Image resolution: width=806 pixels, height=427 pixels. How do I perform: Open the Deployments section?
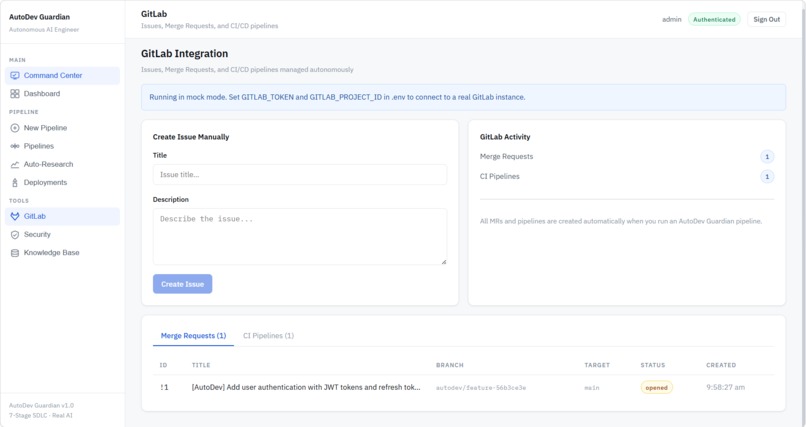62,182
